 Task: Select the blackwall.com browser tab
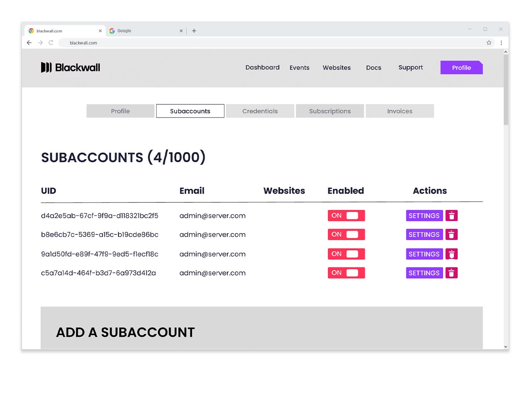point(65,31)
